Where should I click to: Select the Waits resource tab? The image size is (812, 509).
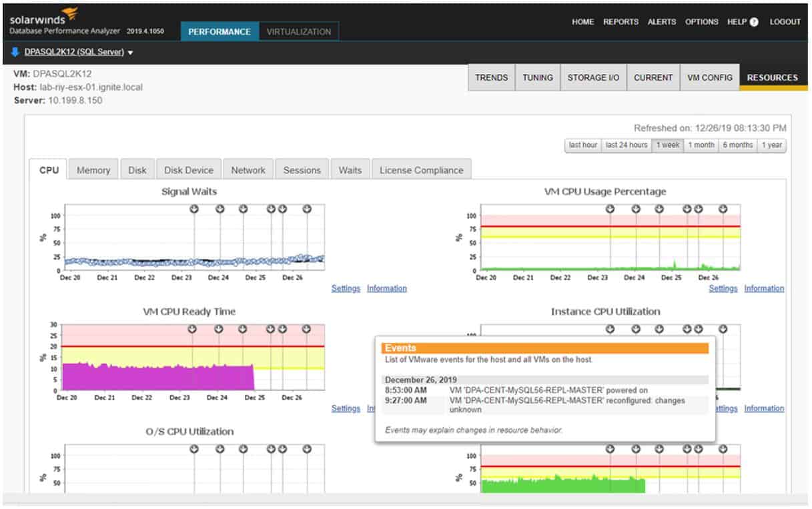tap(350, 170)
